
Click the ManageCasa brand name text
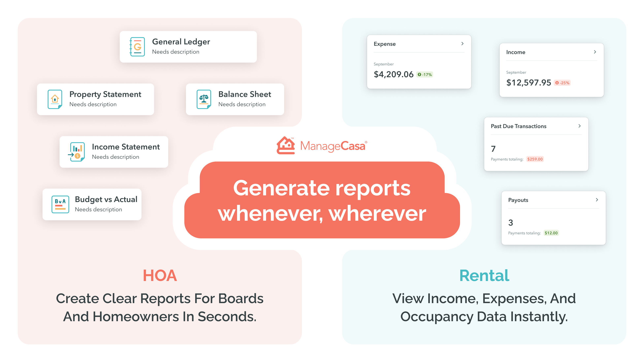(x=332, y=146)
